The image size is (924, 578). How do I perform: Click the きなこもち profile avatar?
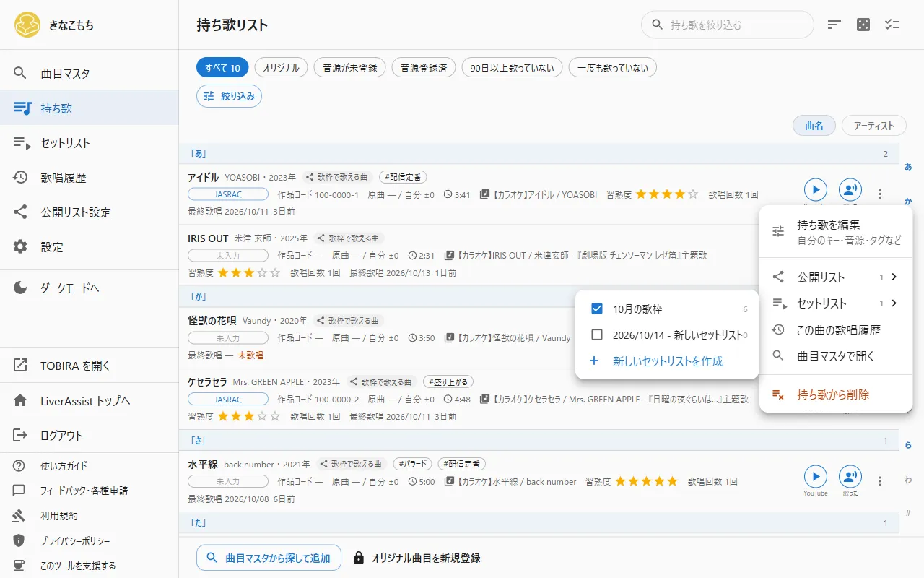pos(27,25)
